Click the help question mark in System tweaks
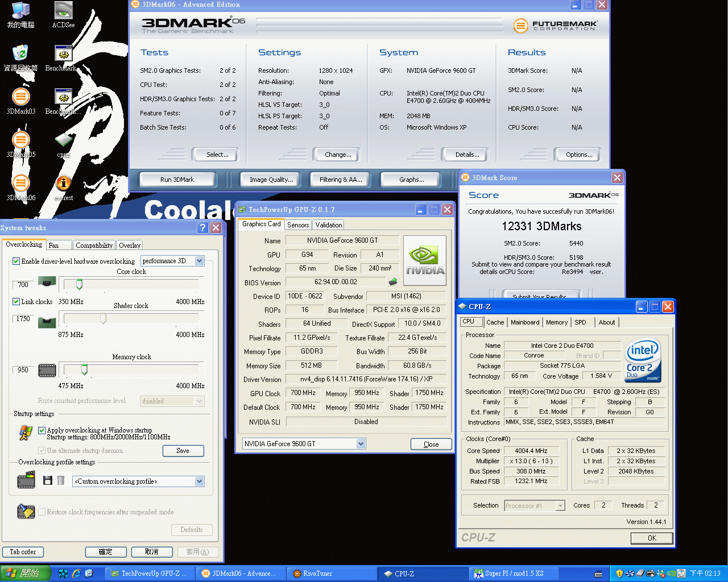This screenshot has width=728, height=582. (202, 227)
